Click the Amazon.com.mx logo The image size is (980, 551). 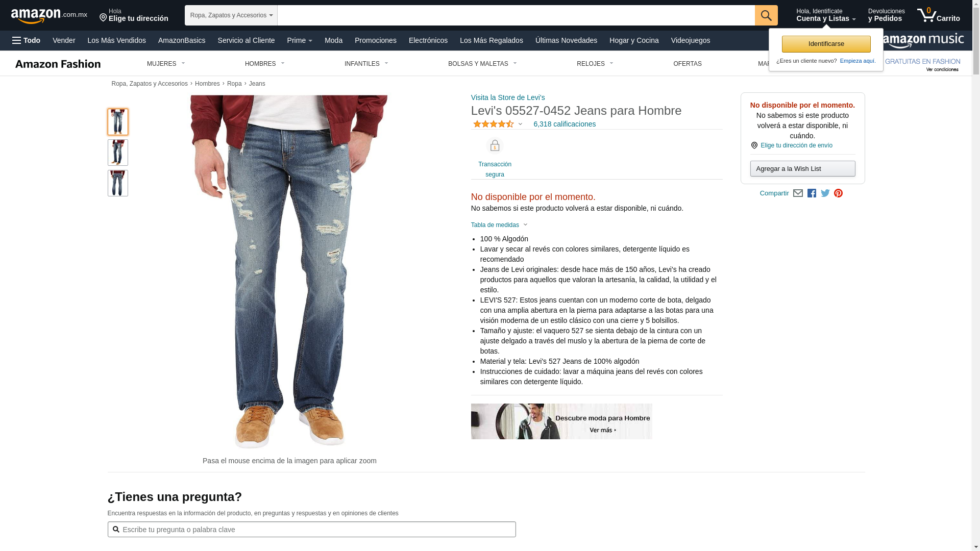click(x=49, y=16)
